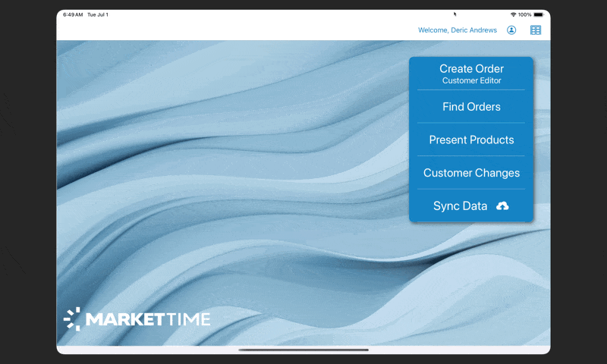Start Sync Data
Viewport: 607px width, 364px height.
click(471, 206)
